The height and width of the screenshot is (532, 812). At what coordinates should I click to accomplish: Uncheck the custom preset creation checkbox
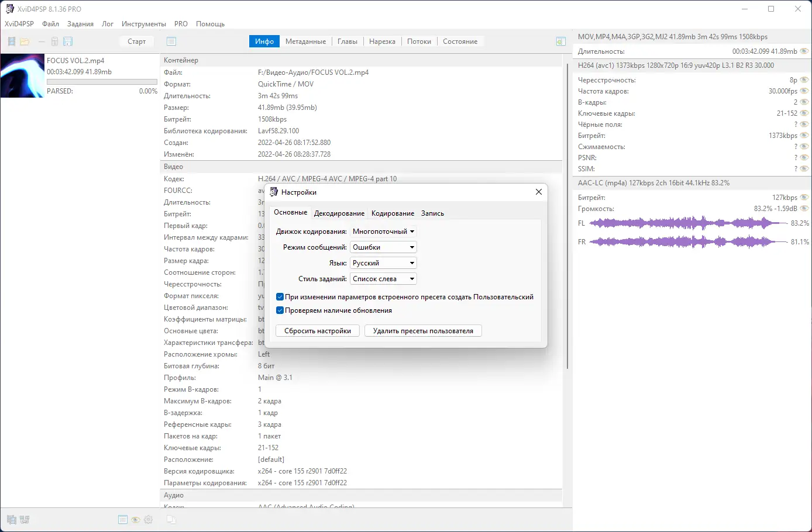click(280, 297)
